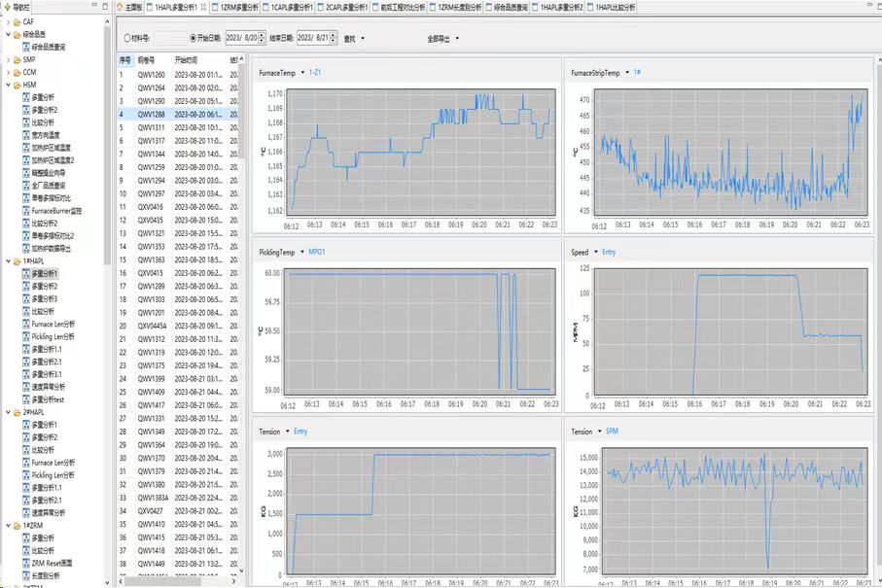Click the CCM folder icon
The width and height of the screenshot is (882, 588).
coord(17,73)
